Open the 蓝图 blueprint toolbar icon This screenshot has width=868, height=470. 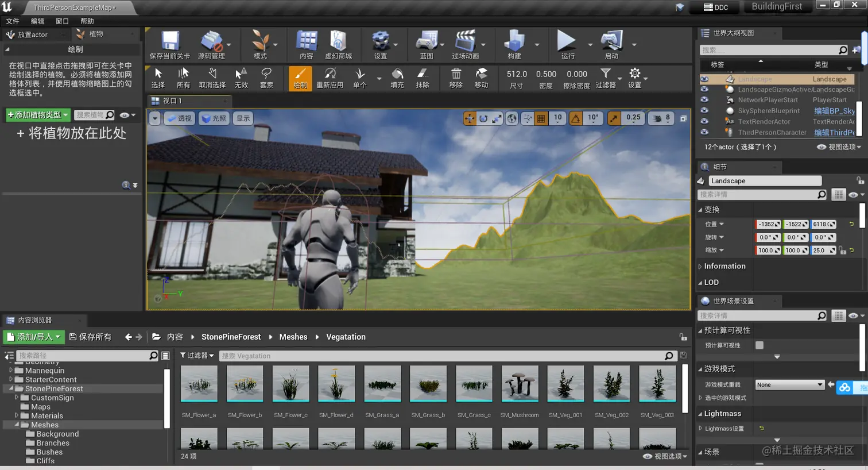pyautogui.click(x=426, y=43)
